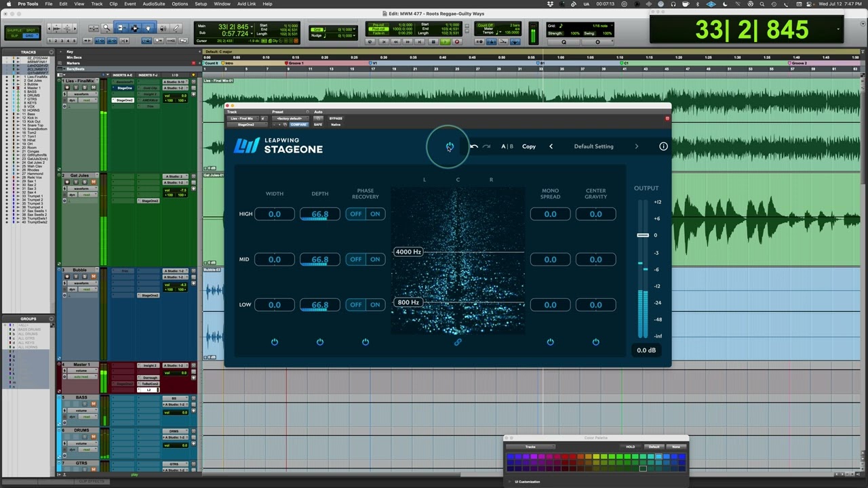
Task: Open the Track menu
Action: point(97,4)
